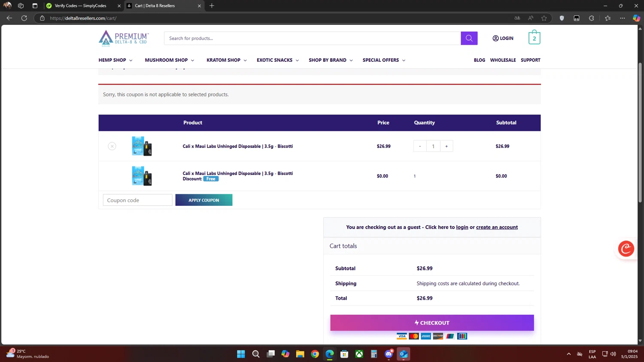Open Microsoft Store from taskbar
Image resolution: width=644 pixels, height=362 pixels.
tap(344, 354)
